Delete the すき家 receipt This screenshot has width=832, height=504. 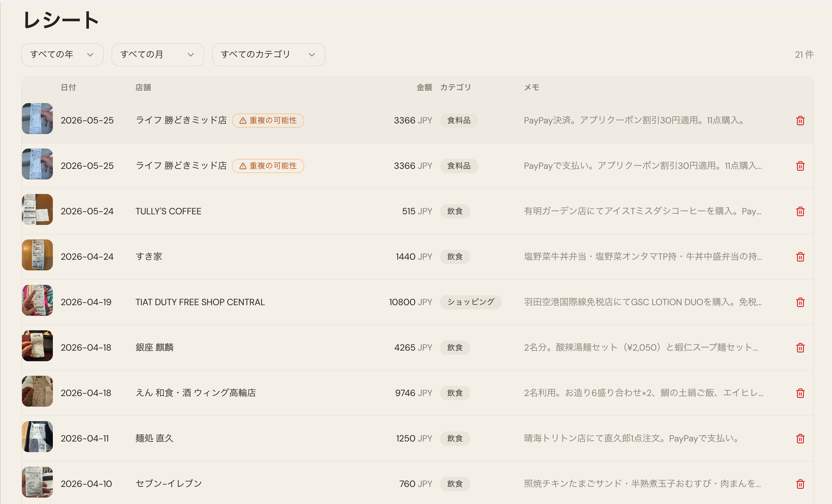[800, 257]
